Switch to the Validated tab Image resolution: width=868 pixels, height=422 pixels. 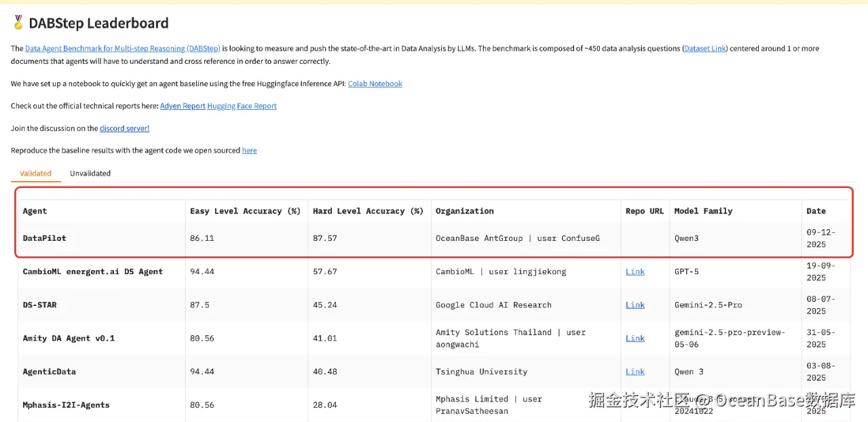(35, 173)
